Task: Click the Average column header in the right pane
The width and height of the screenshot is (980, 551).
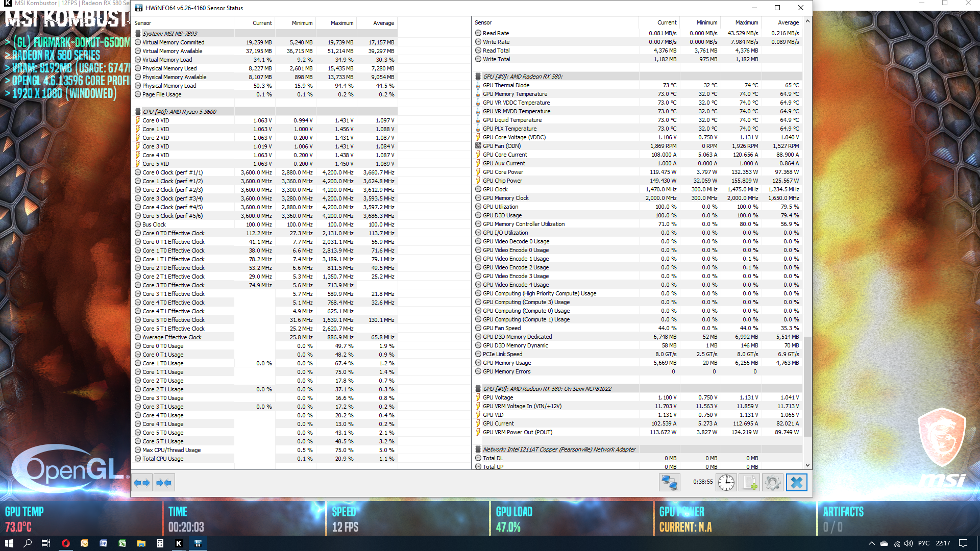Action: pyautogui.click(x=788, y=22)
